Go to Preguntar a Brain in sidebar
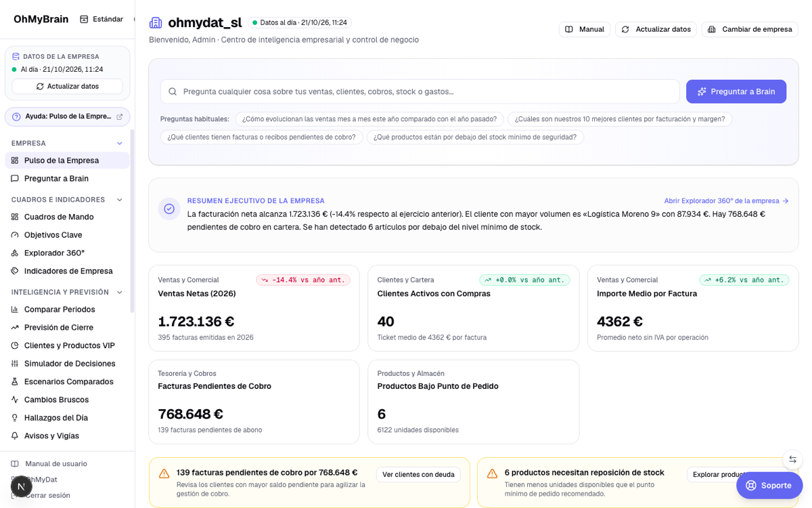812x508 pixels. 68,179
